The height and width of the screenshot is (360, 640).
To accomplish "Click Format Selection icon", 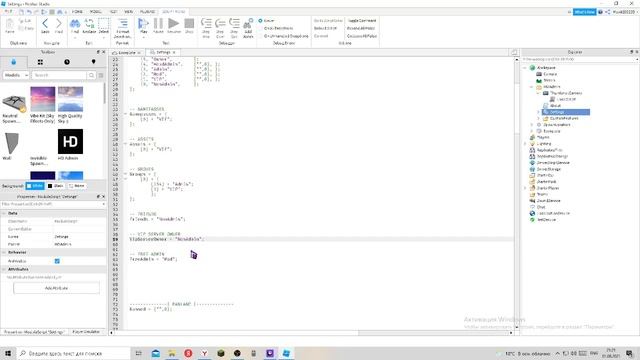I will pyautogui.click(x=122, y=24).
